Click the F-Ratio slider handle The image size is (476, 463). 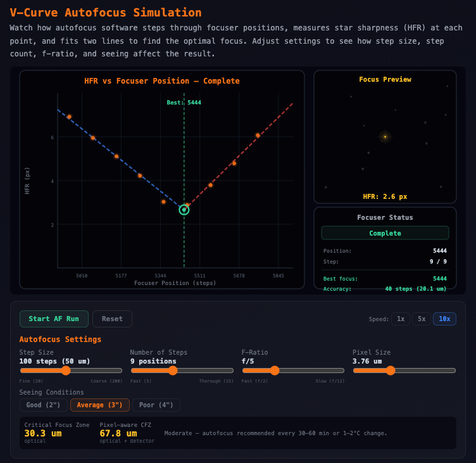pyautogui.click(x=274, y=371)
